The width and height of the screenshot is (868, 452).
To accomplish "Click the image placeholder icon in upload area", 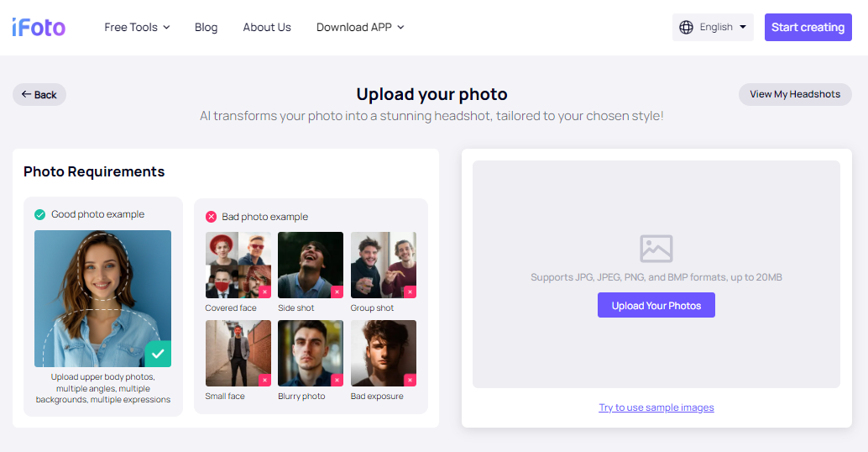I will pos(656,249).
